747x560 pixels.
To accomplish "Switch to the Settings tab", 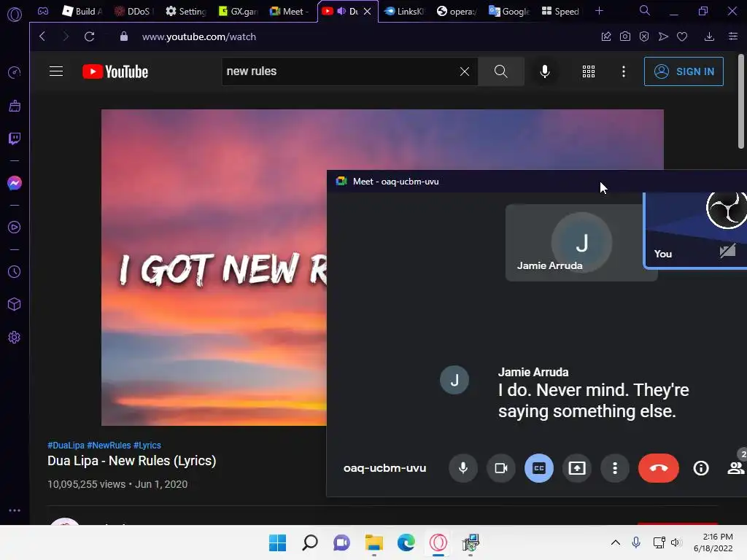I will [x=185, y=11].
